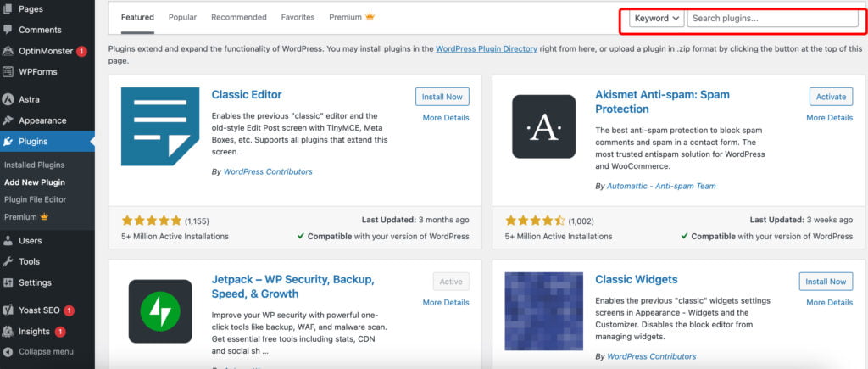This screenshot has width=868, height=369.
Task: Click the Akismet star rating
Action: 536,221
